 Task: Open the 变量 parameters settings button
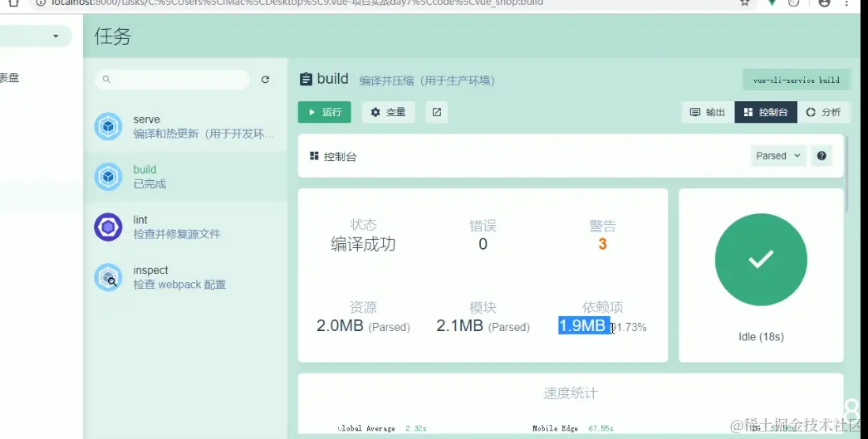(389, 112)
